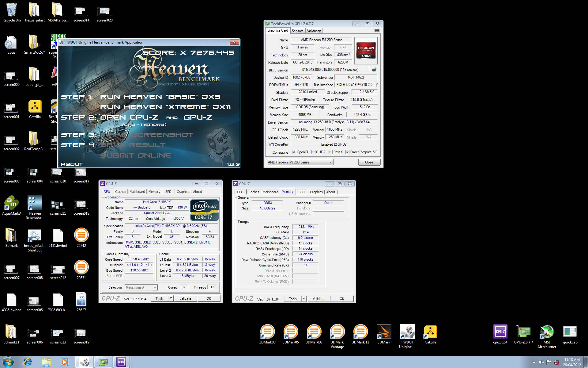
Task: Open Internet Explorer from the taskbar
Action: click(27, 362)
